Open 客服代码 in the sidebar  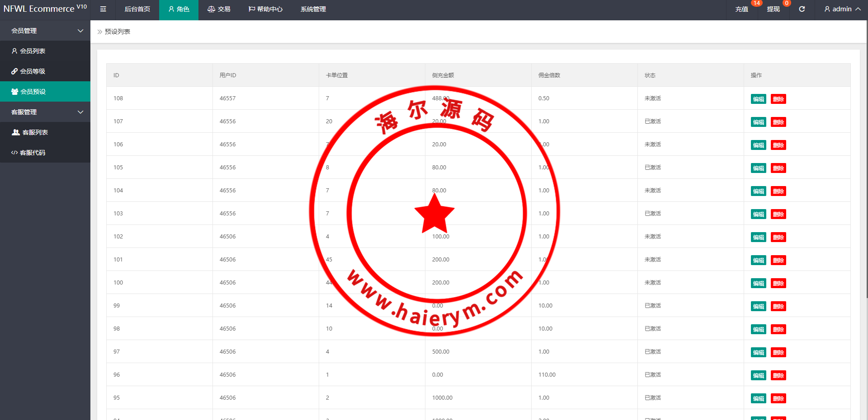coord(33,153)
